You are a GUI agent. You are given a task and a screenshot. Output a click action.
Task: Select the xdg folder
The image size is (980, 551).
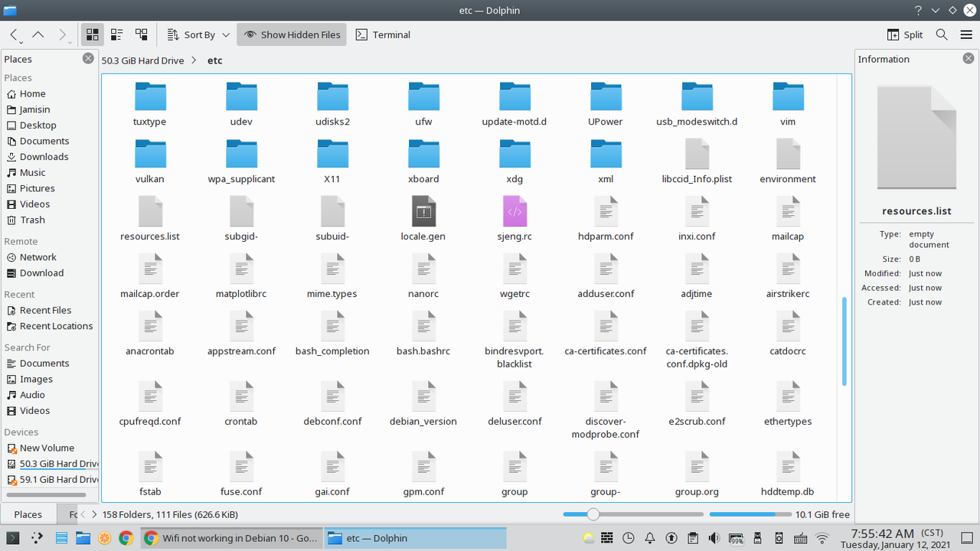point(514,161)
